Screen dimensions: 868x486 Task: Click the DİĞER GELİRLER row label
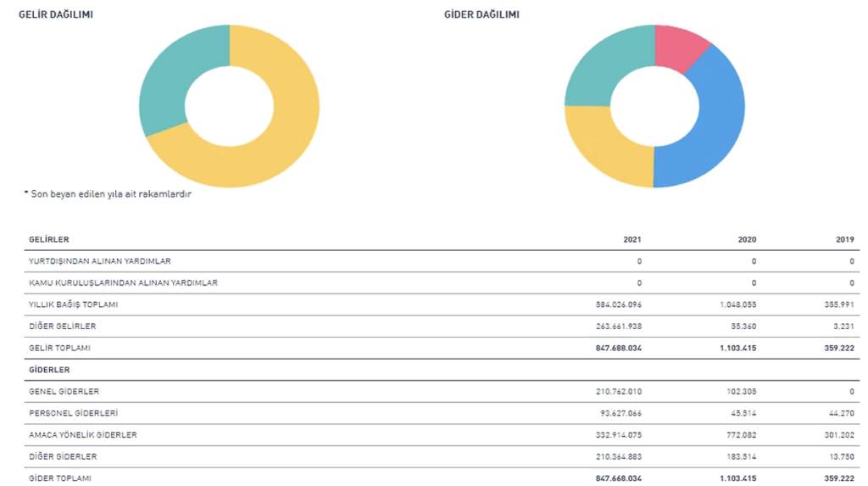point(62,327)
